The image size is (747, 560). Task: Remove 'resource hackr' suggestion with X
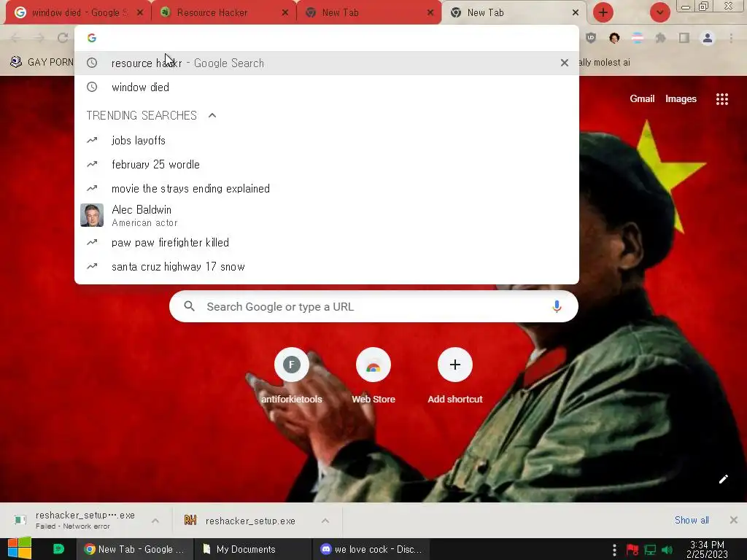565,63
